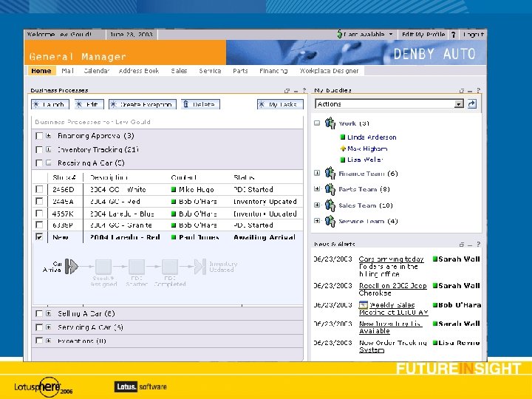
Task: Minimize the News & Alerts panel
Action: [470, 245]
